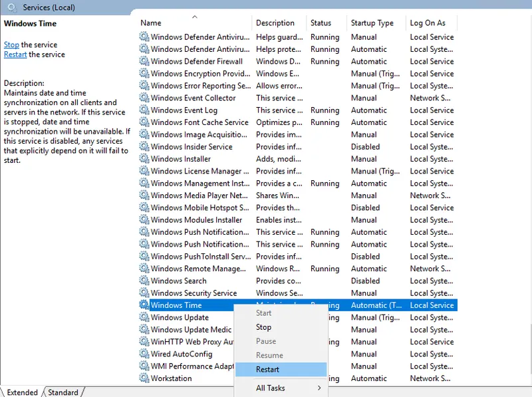Choose Stop in the context menu

263,327
